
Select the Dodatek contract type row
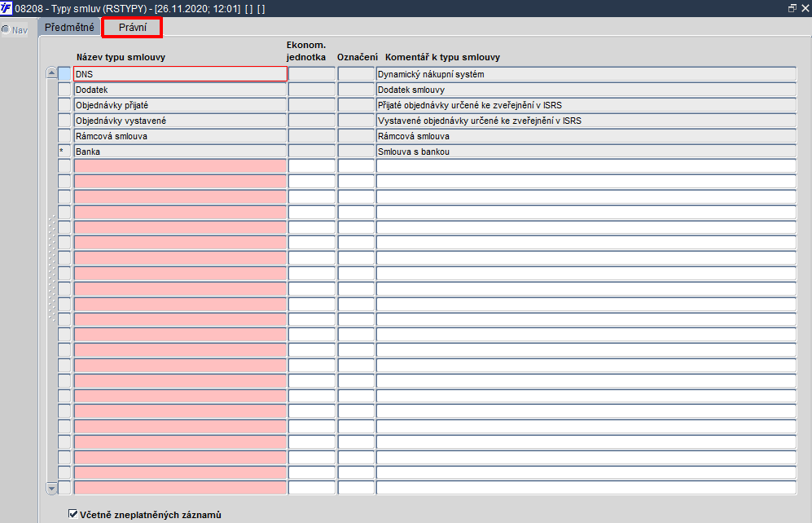point(180,90)
